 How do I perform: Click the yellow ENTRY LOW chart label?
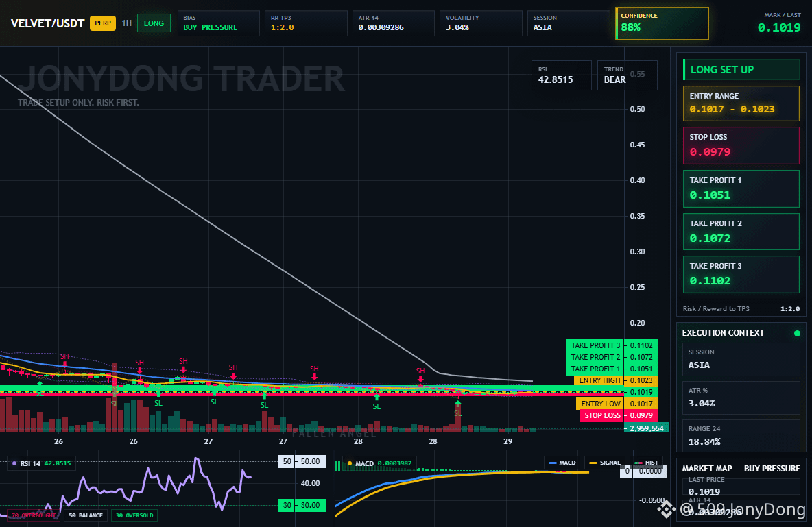point(599,404)
